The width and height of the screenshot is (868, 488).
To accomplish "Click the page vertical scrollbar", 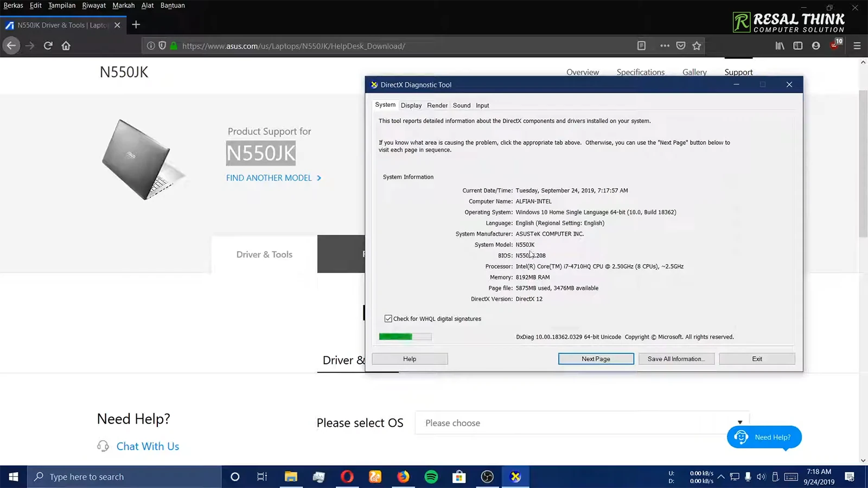I will pyautogui.click(x=863, y=163).
